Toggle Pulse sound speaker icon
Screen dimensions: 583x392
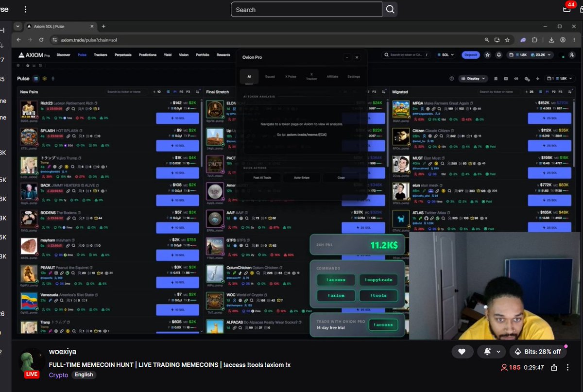(516, 78)
